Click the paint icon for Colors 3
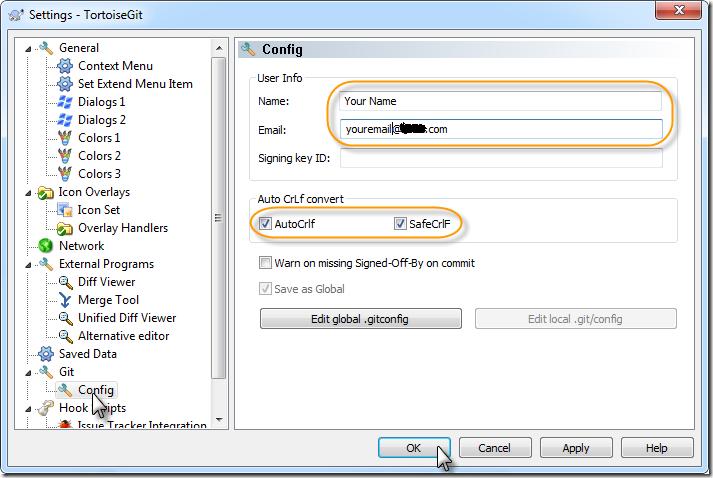 tap(65, 174)
